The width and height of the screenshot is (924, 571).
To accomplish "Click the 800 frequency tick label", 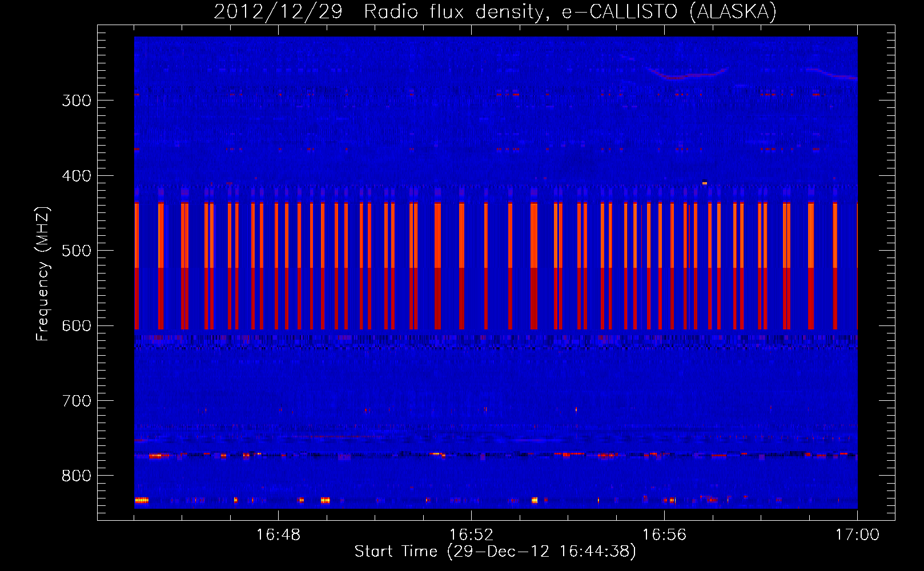I will 77,476.
